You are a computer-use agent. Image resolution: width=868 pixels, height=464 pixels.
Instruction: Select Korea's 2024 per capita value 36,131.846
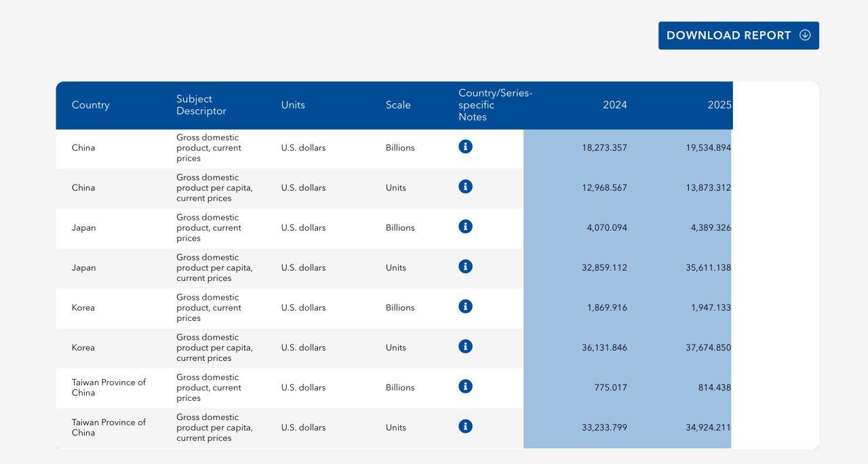coord(604,348)
